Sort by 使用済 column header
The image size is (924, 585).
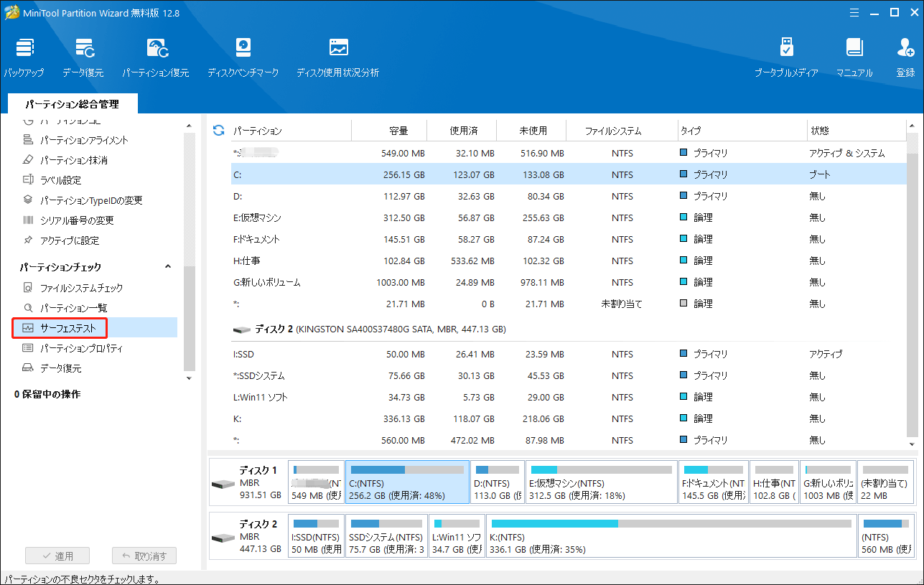point(463,131)
